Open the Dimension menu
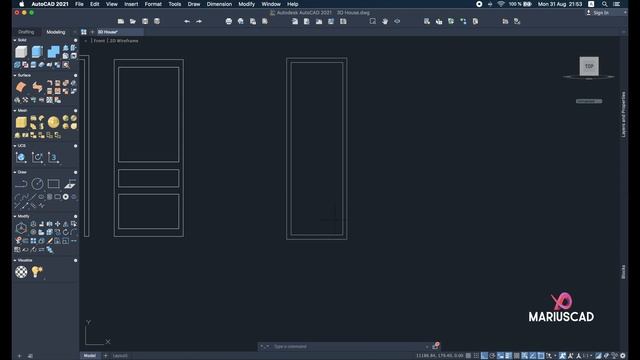 219,4
